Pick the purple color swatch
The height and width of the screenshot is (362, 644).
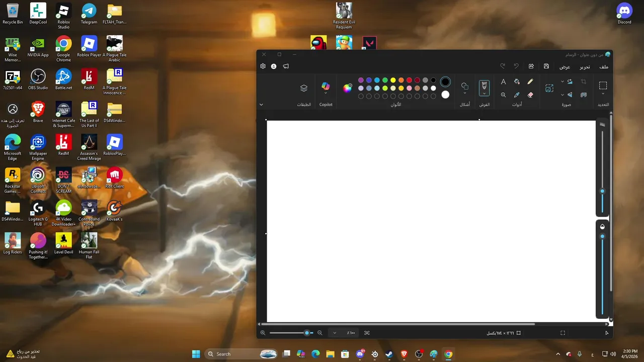pyautogui.click(x=361, y=80)
